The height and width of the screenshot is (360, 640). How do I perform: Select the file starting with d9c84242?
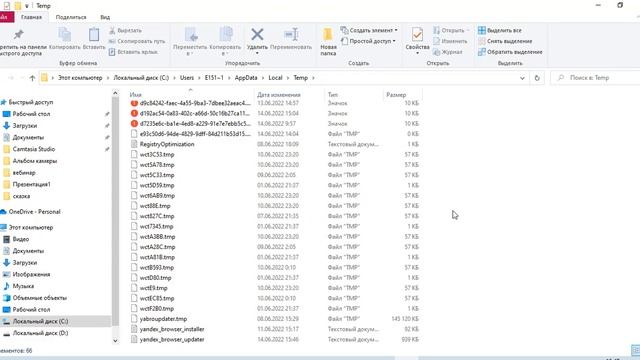click(195, 103)
